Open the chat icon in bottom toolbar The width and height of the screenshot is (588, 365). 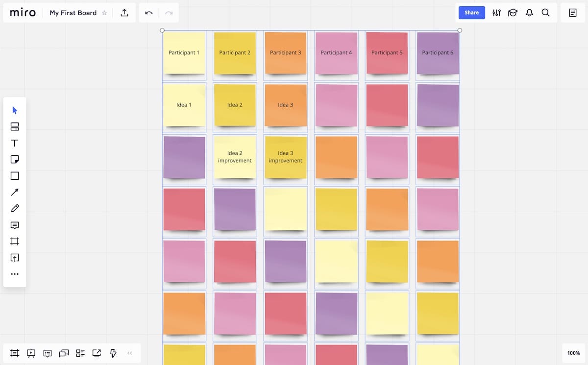64,353
